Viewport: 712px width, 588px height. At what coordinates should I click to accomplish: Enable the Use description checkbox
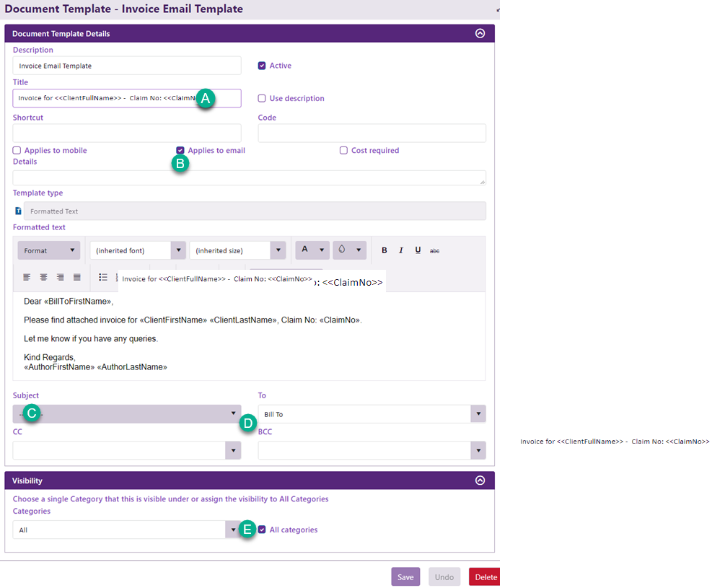click(262, 98)
